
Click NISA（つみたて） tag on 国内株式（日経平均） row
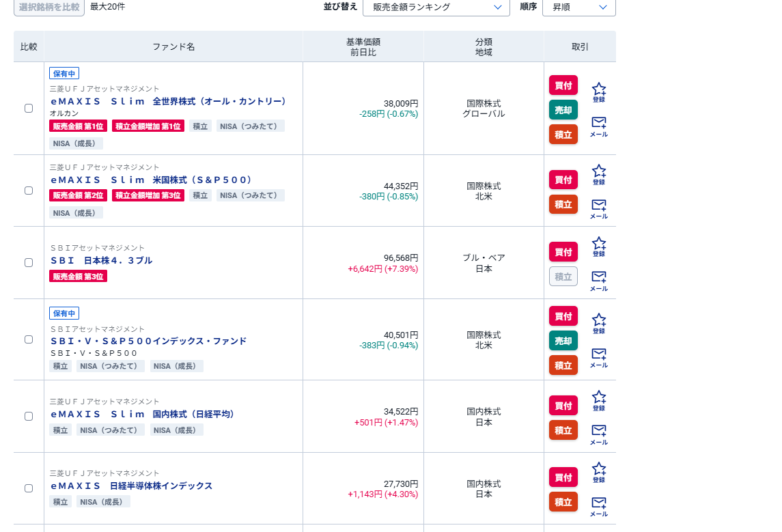coord(110,430)
